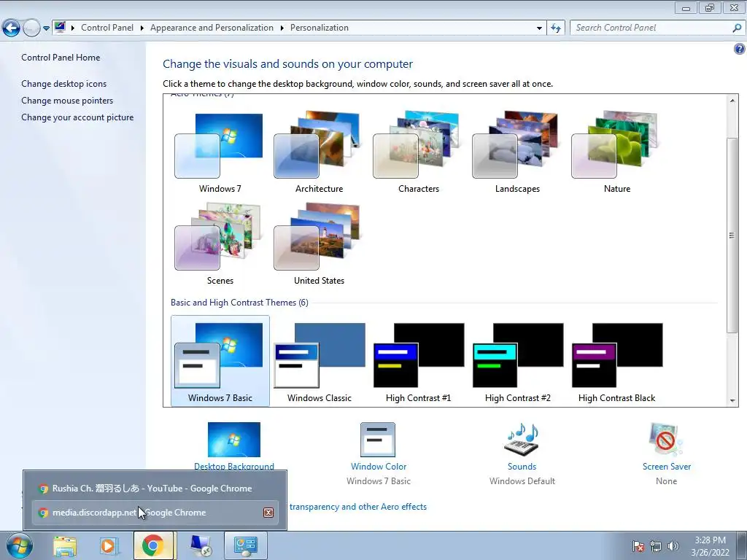The height and width of the screenshot is (560, 747).
Task: Click the network tray icon
Action: coord(656,546)
